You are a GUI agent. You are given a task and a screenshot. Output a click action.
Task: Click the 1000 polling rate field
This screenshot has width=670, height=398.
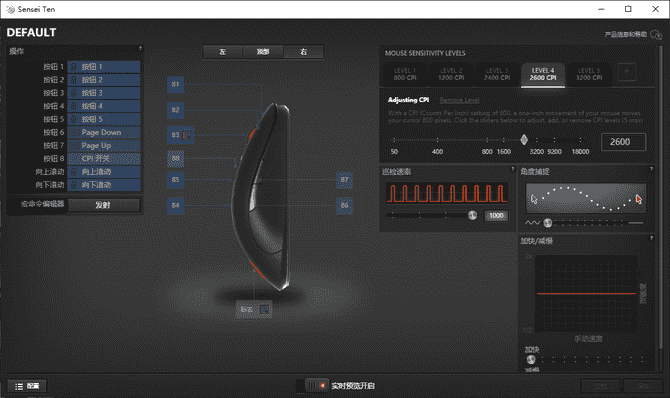coord(496,215)
